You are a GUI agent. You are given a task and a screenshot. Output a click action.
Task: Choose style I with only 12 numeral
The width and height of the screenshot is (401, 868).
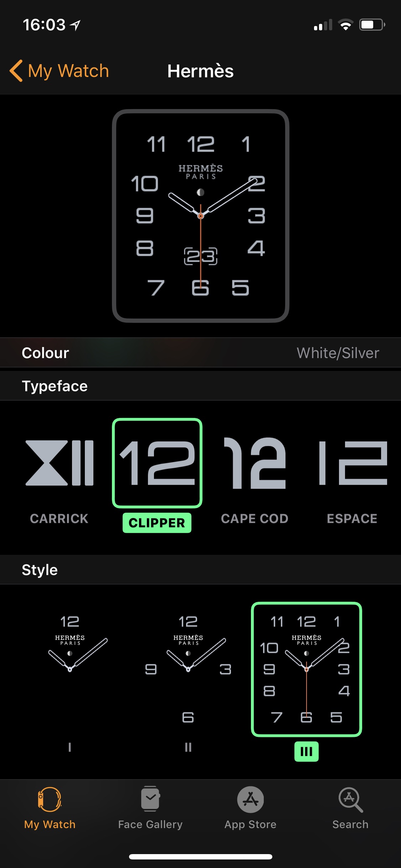(x=70, y=669)
